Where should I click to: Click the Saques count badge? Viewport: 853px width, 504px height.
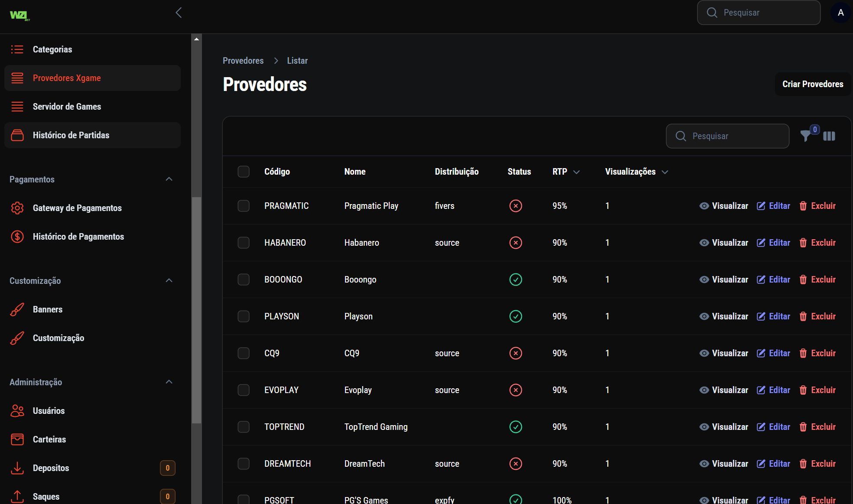tap(168, 497)
